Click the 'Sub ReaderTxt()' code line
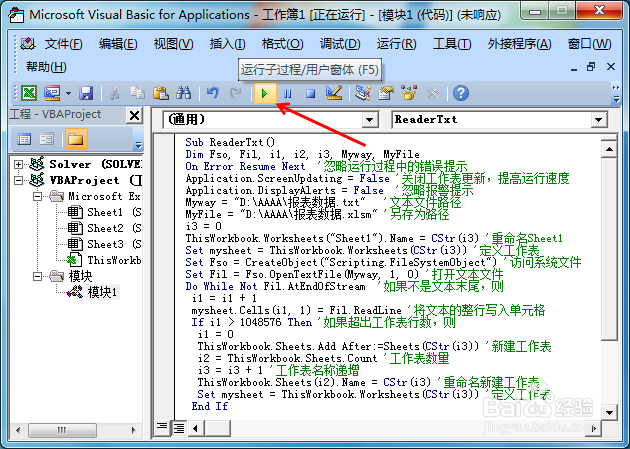 (x=230, y=142)
